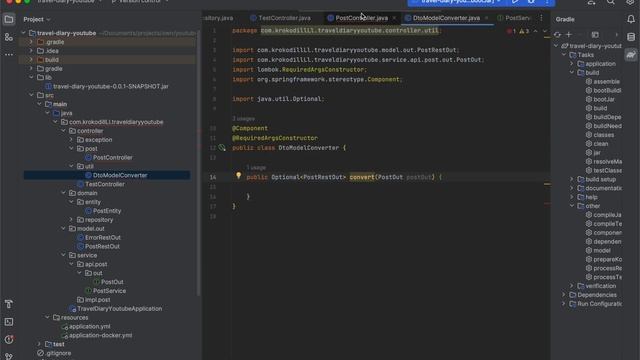640x360 pixels.
Task: Expand the repository package
Action: (71, 220)
